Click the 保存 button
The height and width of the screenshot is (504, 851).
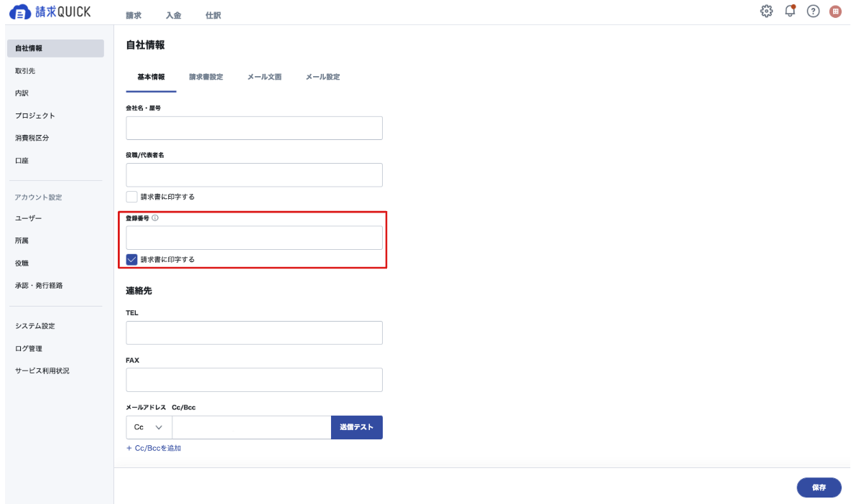pos(819,487)
